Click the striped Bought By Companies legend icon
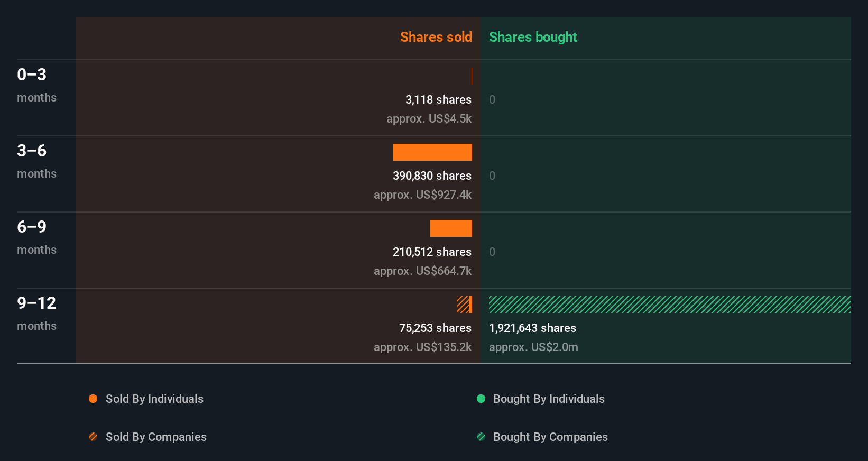This screenshot has height=461, width=868. coord(481,437)
